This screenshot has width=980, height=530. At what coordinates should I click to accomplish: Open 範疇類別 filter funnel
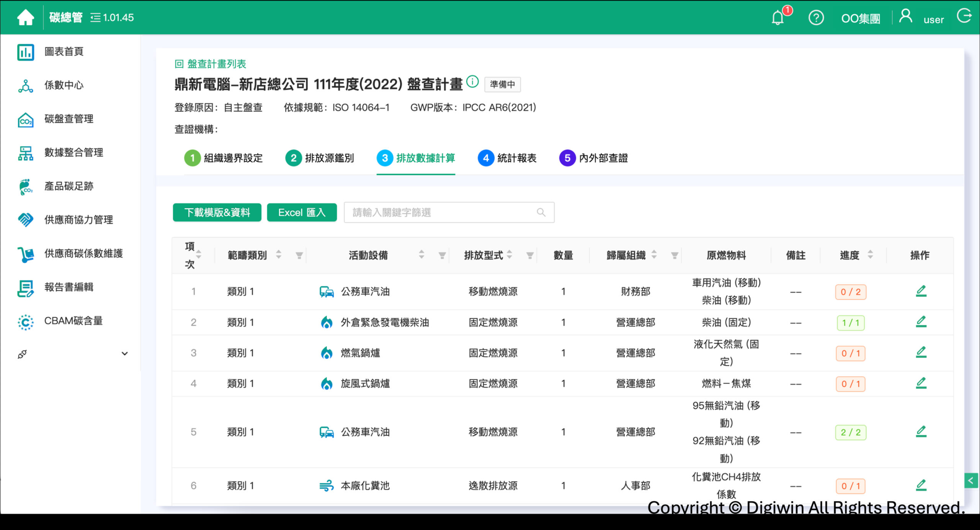[299, 255]
